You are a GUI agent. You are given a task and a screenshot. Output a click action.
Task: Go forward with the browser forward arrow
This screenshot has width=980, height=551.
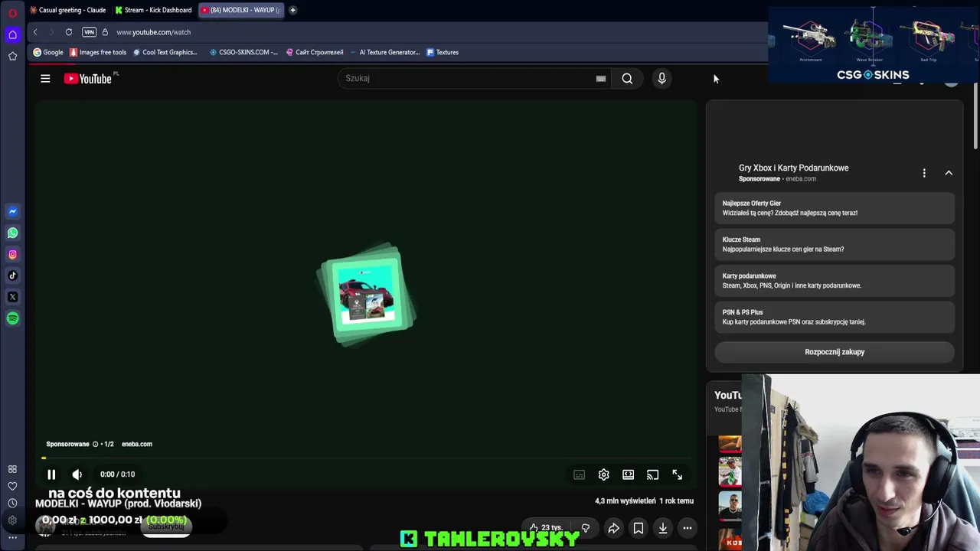(x=52, y=32)
